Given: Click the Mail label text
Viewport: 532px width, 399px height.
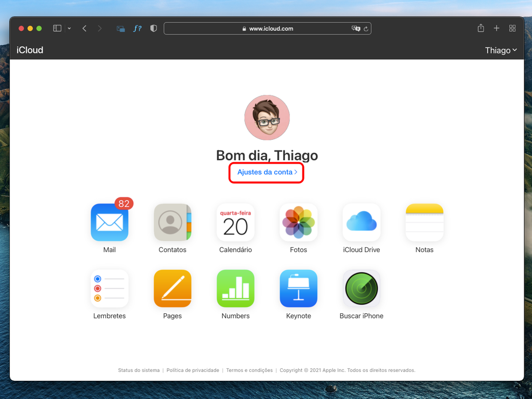Looking at the screenshot, I should pos(109,250).
